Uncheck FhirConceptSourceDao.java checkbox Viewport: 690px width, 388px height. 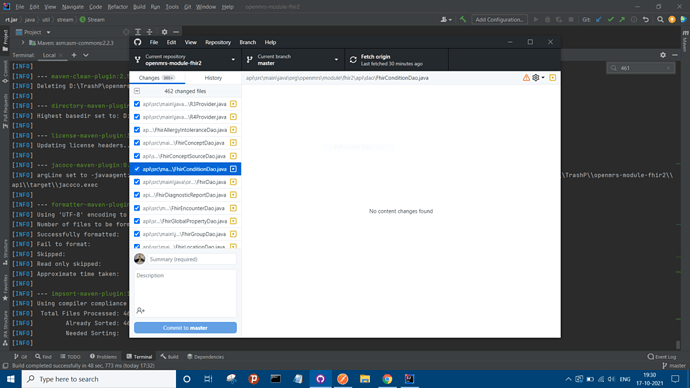(x=137, y=156)
